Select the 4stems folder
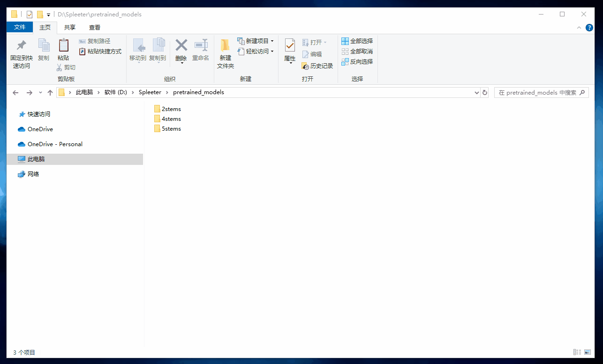This screenshot has height=364, width=603. [x=167, y=119]
